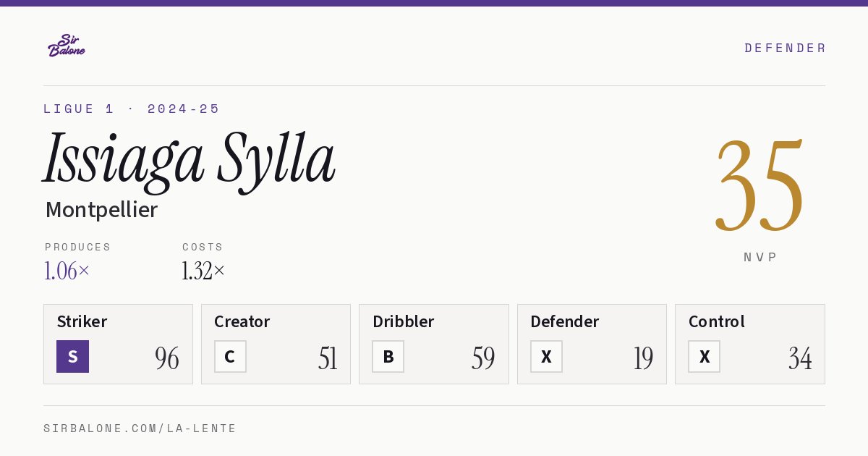Image resolution: width=868 pixels, height=456 pixels.
Task: Click the Costs 1.32× value
Action: pos(203,271)
